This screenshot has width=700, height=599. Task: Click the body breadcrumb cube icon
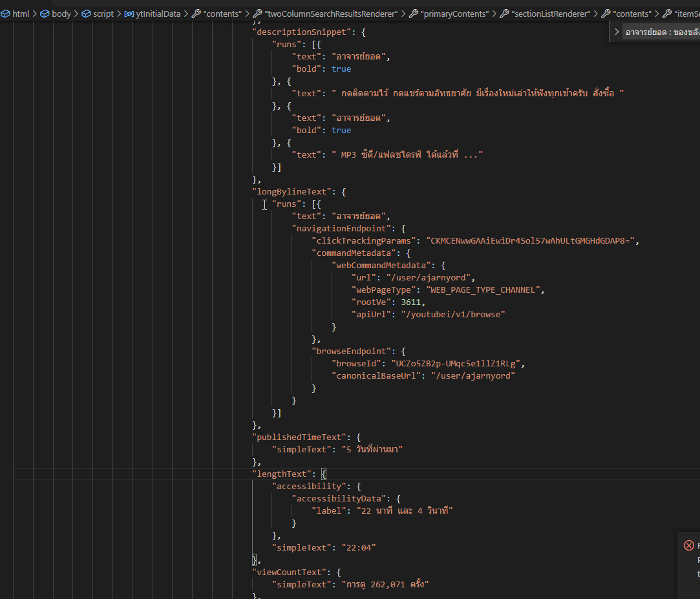[x=45, y=14]
